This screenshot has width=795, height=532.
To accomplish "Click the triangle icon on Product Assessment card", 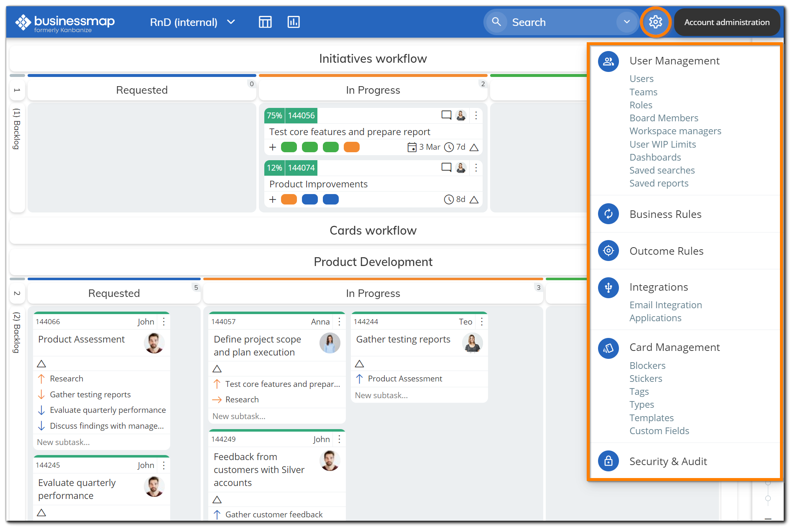I will coord(41,363).
